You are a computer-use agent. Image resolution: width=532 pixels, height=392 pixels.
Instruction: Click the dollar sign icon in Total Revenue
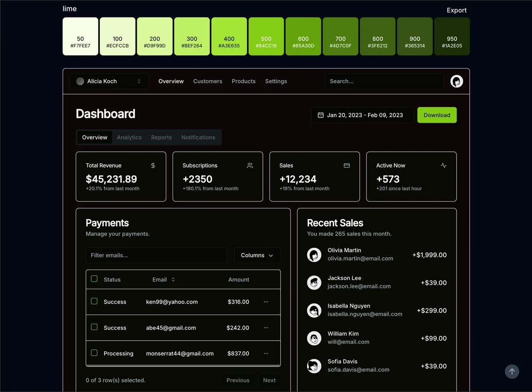pyautogui.click(x=153, y=165)
